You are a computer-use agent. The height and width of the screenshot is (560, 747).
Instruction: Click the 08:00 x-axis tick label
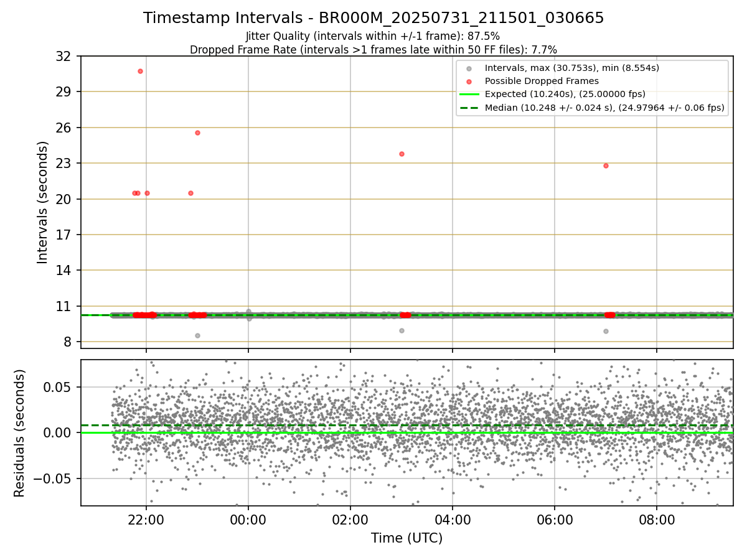click(x=657, y=520)
